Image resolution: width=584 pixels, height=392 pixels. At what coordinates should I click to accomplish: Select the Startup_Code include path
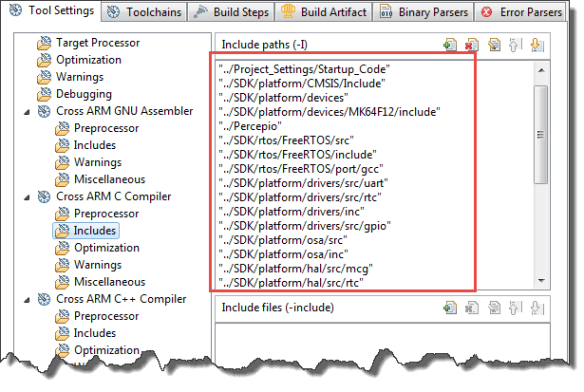click(304, 69)
